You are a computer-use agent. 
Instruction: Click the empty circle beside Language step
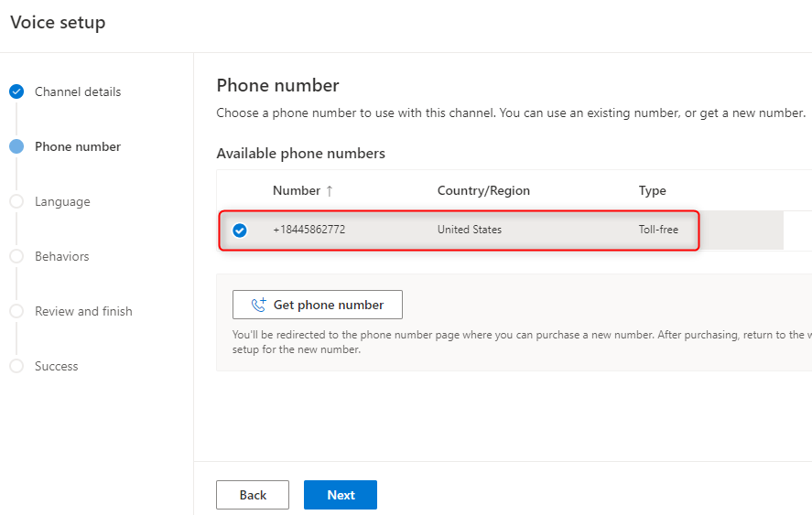click(x=16, y=201)
